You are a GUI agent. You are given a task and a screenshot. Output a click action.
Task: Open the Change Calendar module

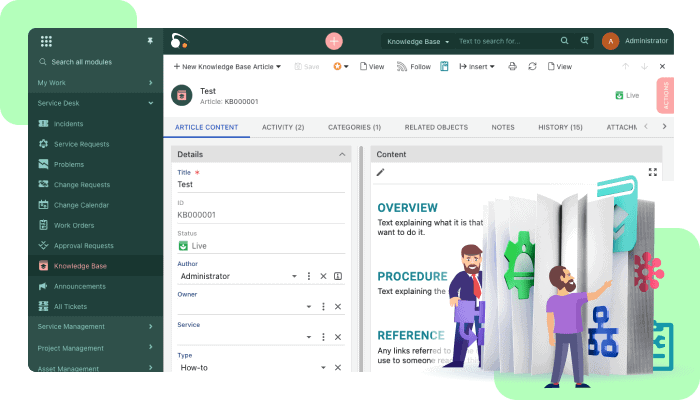point(82,205)
